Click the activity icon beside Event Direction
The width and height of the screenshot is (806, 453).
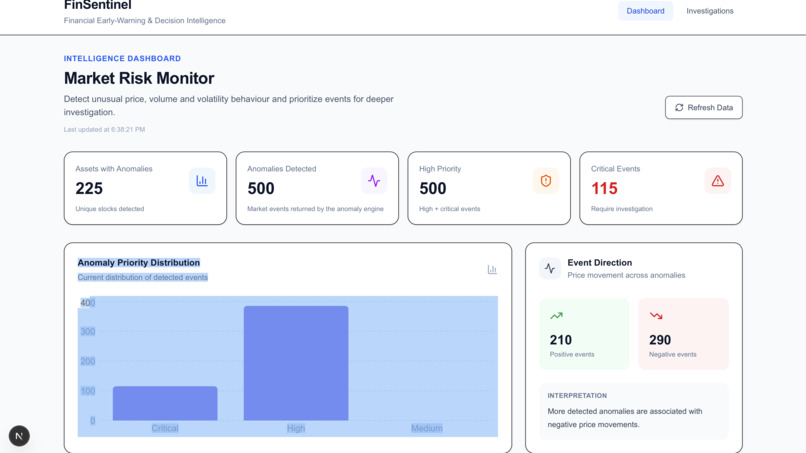550,268
